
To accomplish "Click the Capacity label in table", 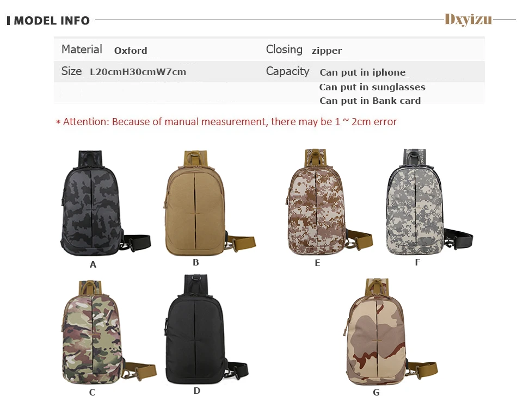I will [x=287, y=71].
